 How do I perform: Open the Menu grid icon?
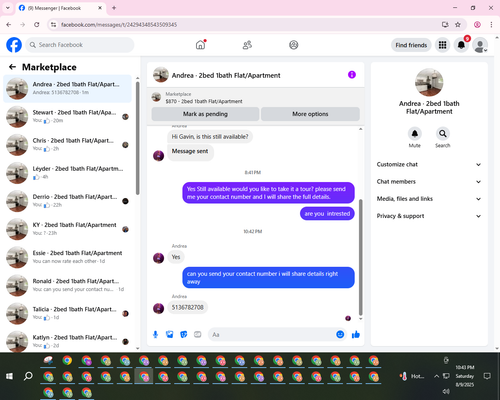(442, 45)
